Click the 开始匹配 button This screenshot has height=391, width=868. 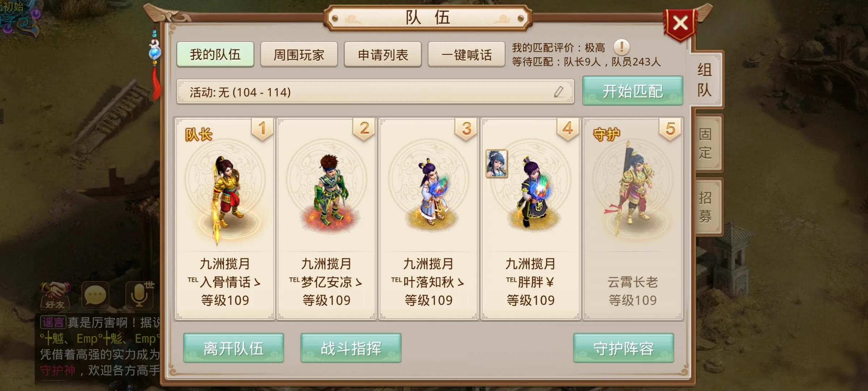(x=633, y=91)
